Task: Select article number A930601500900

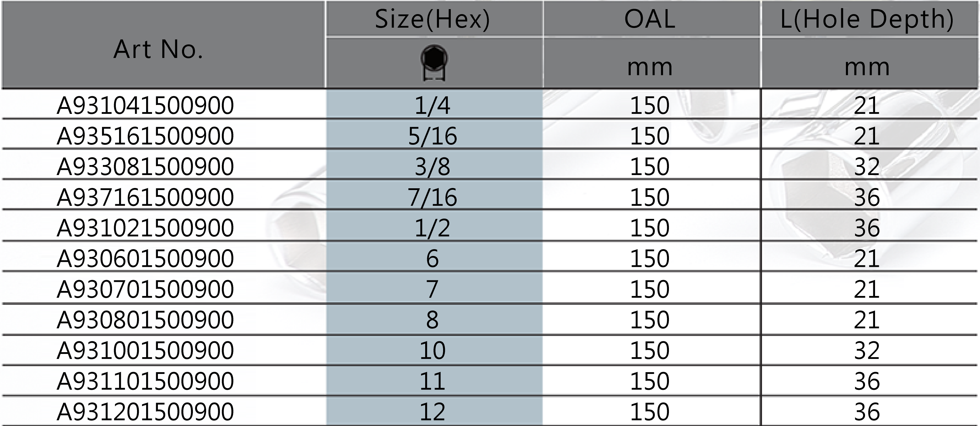Action: click(145, 258)
